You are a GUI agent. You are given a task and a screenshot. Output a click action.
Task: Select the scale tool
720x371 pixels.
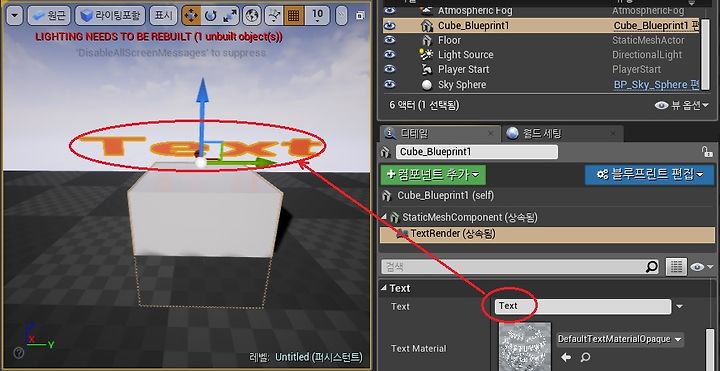(229, 16)
